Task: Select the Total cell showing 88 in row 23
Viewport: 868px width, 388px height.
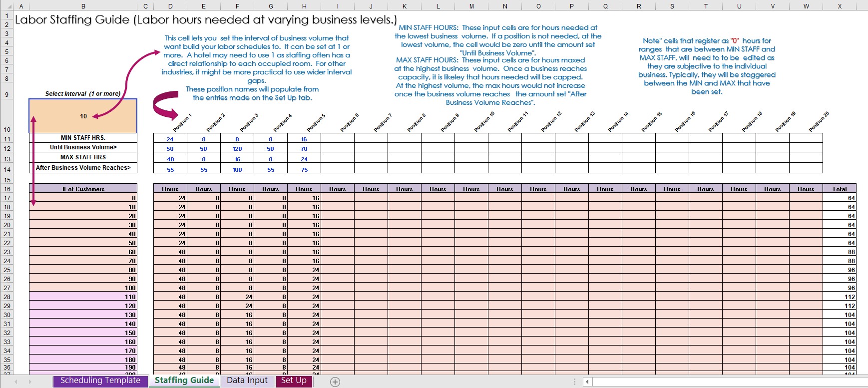Action: [x=840, y=252]
